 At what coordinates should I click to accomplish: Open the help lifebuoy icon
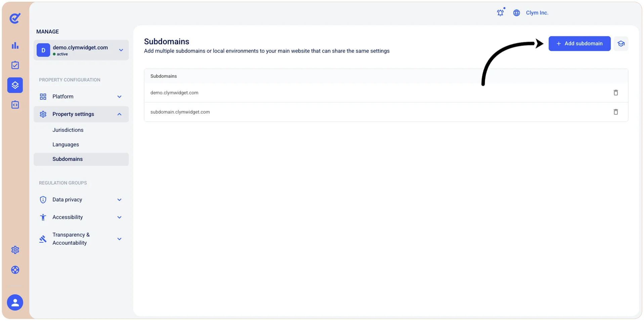(x=15, y=270)
